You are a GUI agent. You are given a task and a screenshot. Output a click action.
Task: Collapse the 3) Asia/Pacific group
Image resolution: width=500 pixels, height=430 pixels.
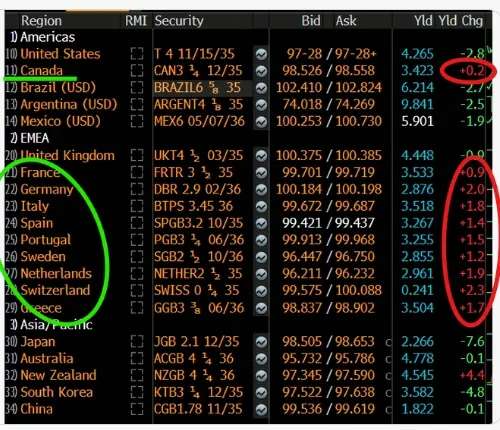pyautogui.click(x=51, y=324)
